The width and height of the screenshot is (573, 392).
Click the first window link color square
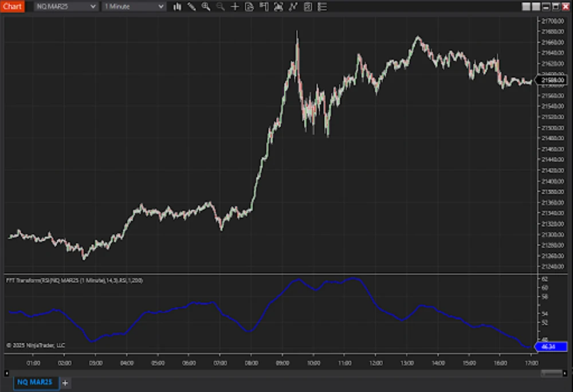pos(526,6)
